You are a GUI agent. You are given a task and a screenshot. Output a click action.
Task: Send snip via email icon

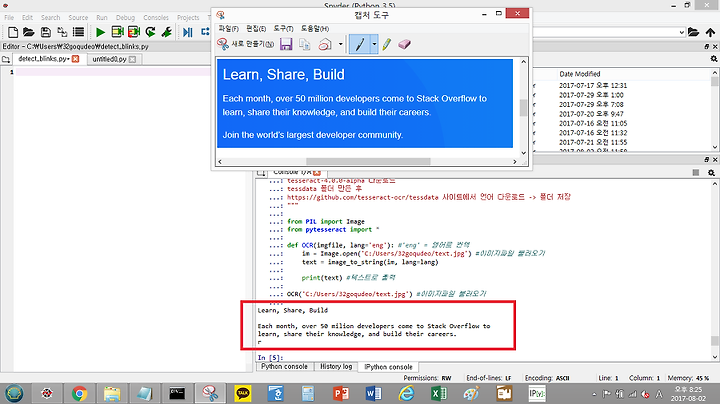click(x=325, y=44)
